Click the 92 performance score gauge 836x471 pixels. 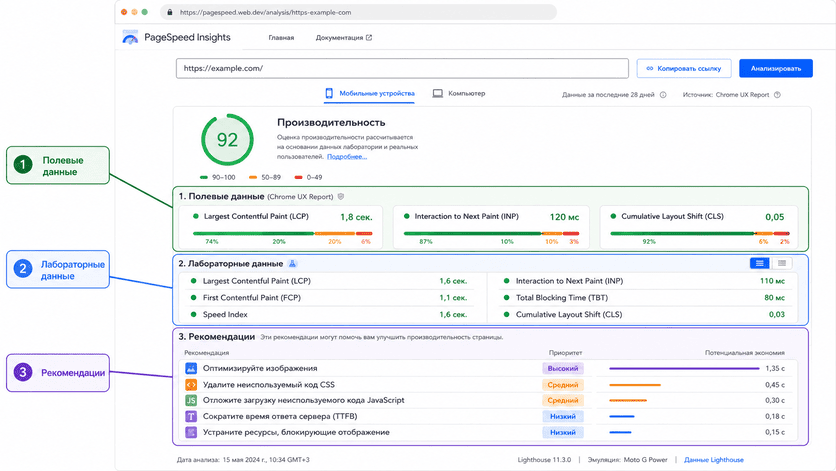point(227,140)
